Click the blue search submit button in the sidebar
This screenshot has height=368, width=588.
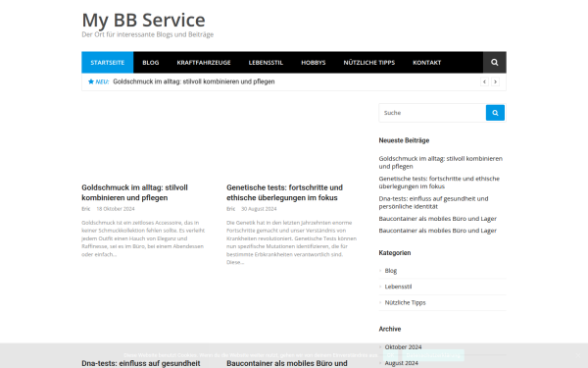[495, 113]
